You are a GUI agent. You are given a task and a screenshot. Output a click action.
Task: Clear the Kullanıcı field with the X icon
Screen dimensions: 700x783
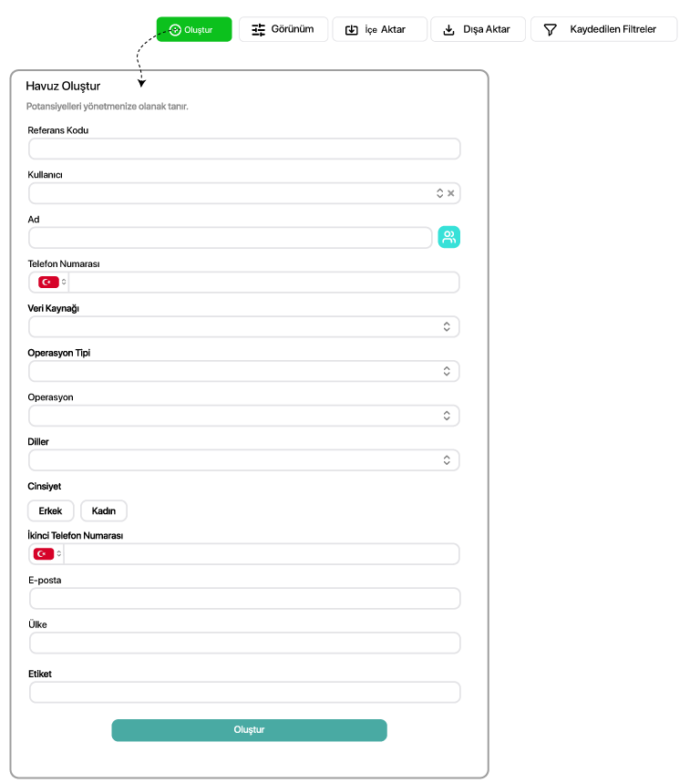pyautogui.click(x=451, y=193)
